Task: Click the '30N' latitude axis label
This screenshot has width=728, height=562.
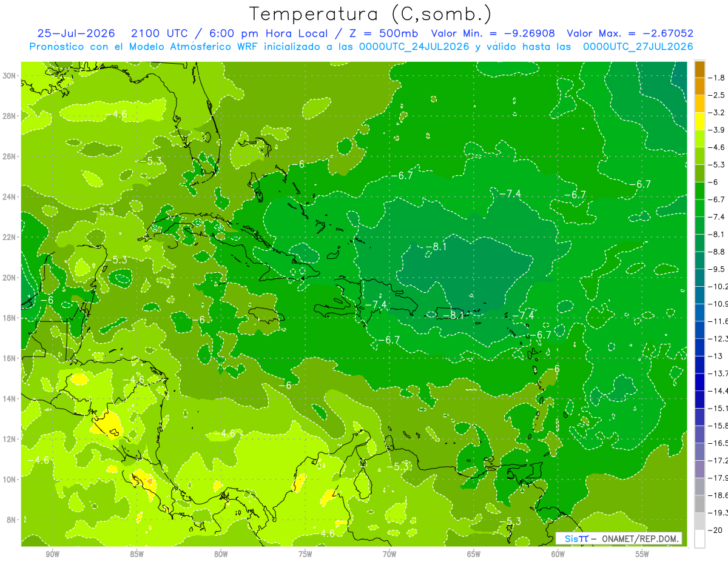Action: pyautogui.click(x=10, y=76)
